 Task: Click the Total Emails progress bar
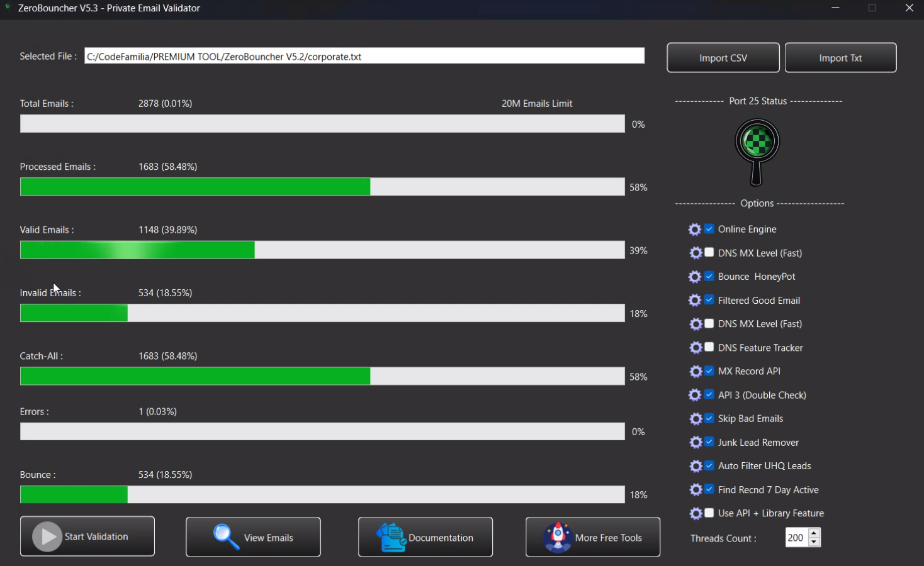(x=322, y=124)
